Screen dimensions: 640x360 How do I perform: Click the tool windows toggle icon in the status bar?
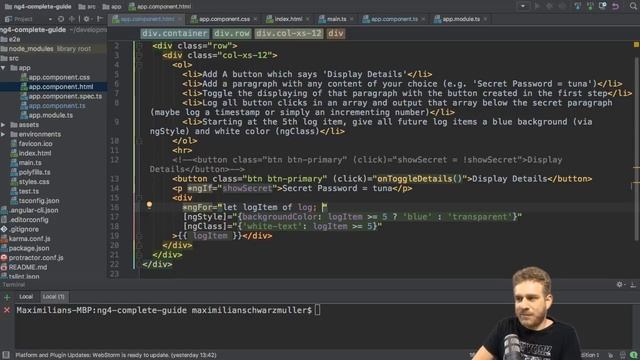click(x=6, y=355)
